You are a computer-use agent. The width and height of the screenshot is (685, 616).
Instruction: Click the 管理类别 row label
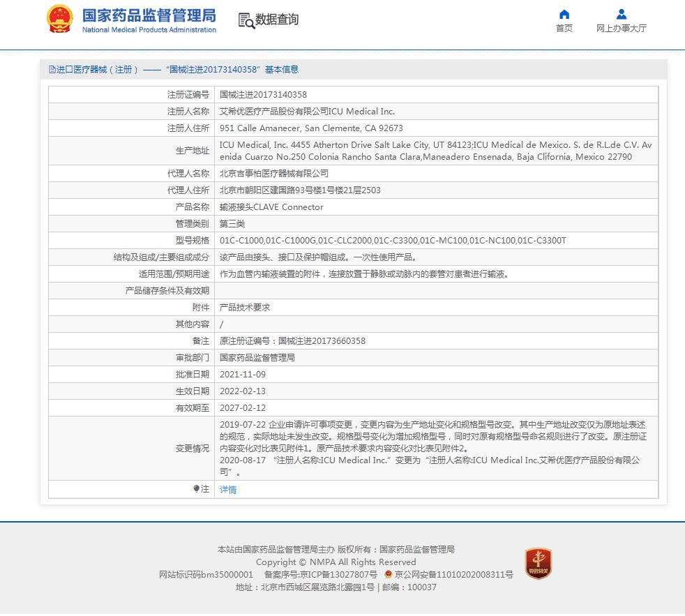[193, 224]
